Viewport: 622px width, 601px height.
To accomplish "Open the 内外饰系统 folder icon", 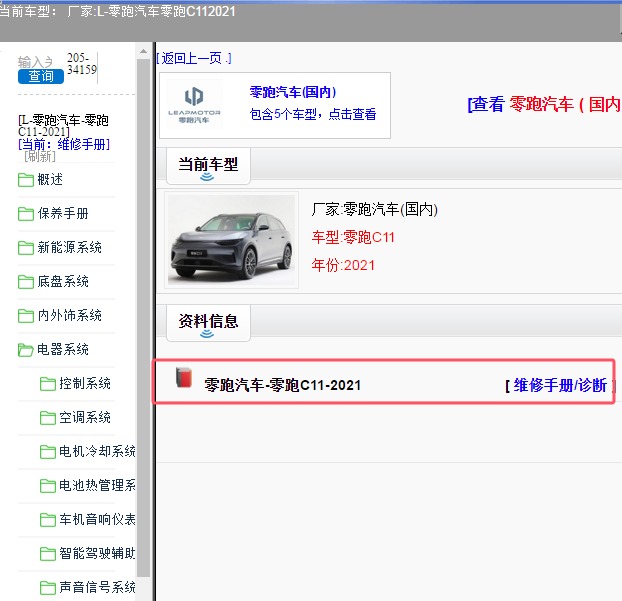I will [x=26, y=316].
